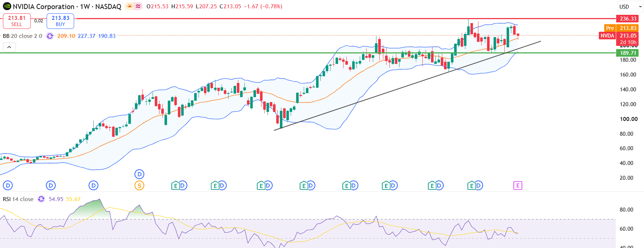Click the 0.02 spread value
This screenshot has height=248, width=644.
39,21
